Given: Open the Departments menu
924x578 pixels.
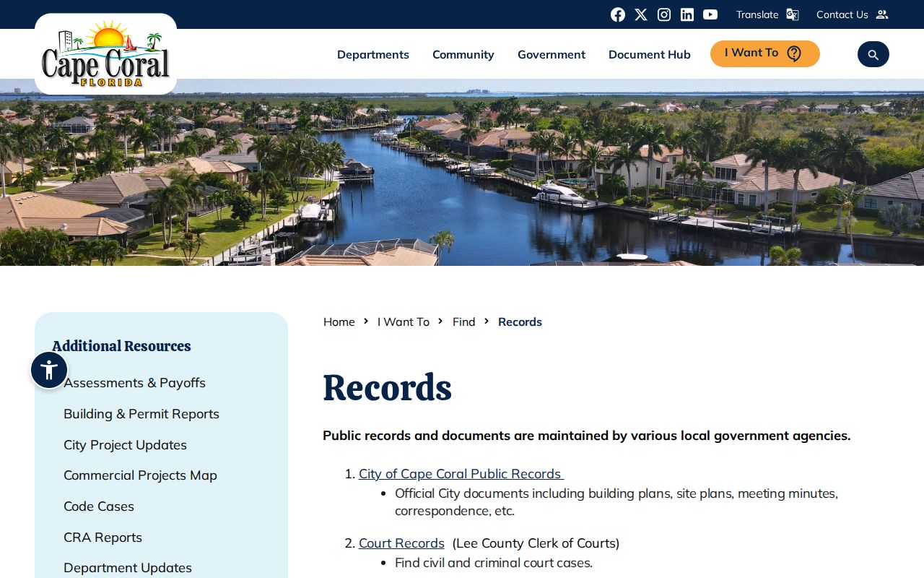Looking at the screenshot, I should click(373, 54).
